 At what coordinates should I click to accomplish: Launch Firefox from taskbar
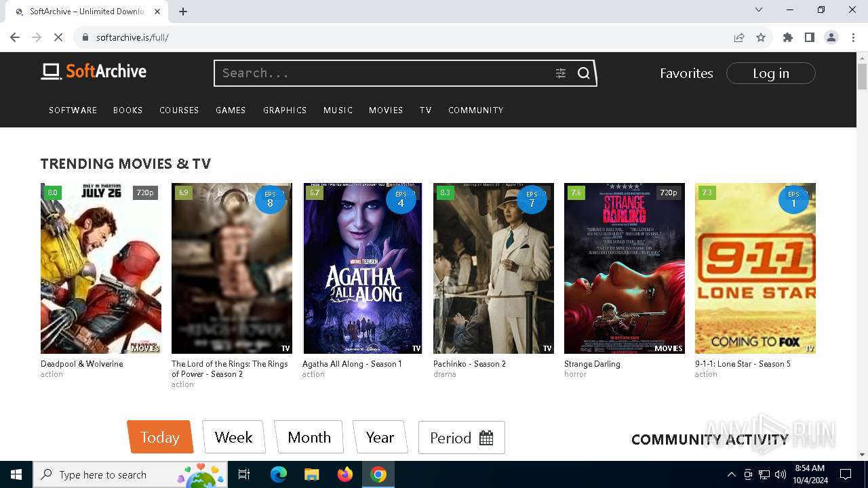pyautogui.click(x=345, y=474)
